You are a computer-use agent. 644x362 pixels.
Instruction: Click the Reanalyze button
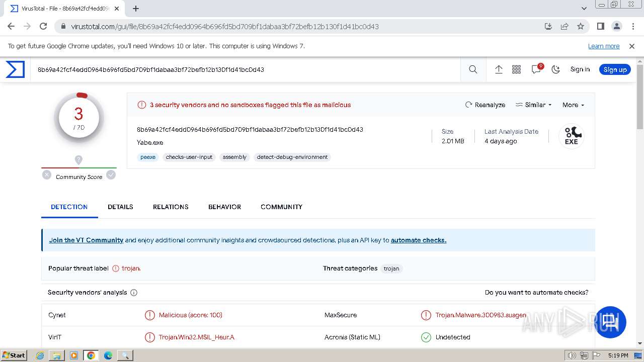485,105
